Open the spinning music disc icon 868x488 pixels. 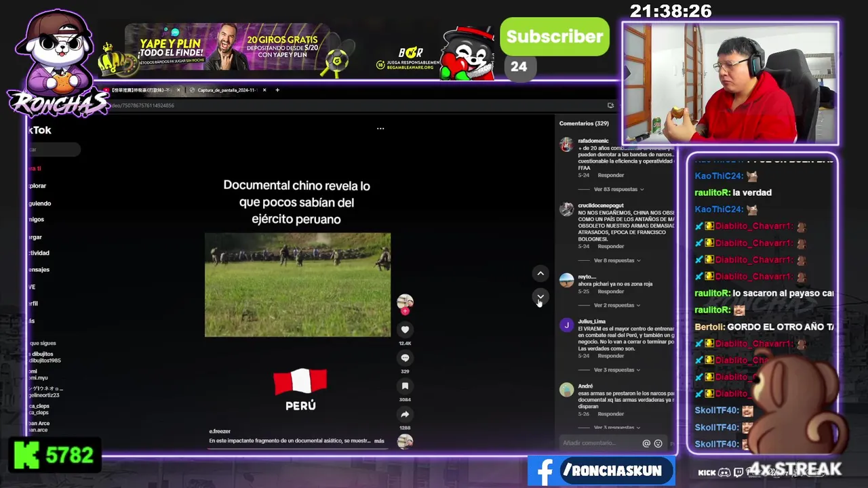(405, 441)
